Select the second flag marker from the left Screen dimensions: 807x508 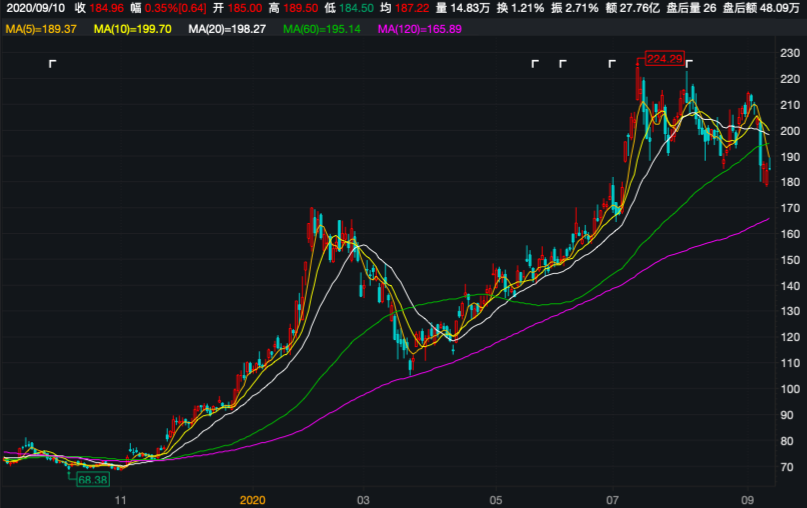[535, 65]
